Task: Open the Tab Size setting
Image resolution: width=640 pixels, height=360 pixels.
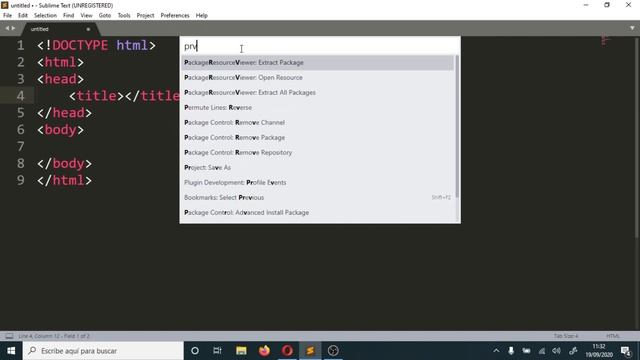Action: [x=566, y=336]
